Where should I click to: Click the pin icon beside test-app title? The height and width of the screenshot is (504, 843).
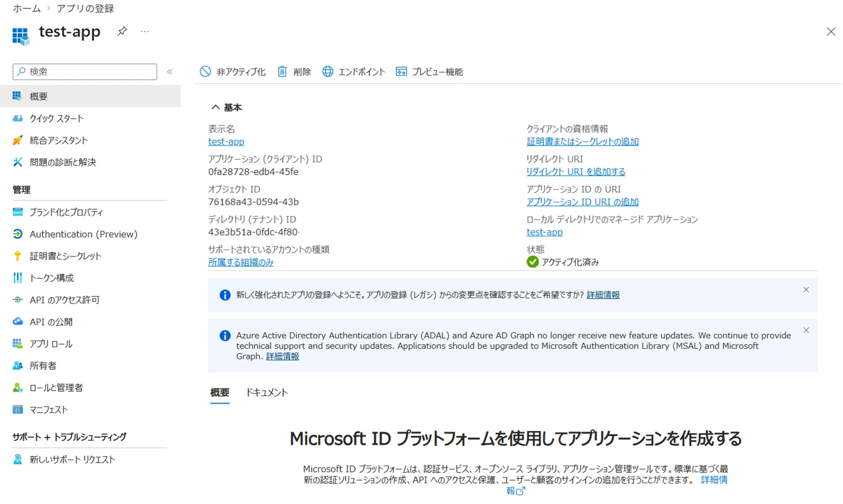122,31
